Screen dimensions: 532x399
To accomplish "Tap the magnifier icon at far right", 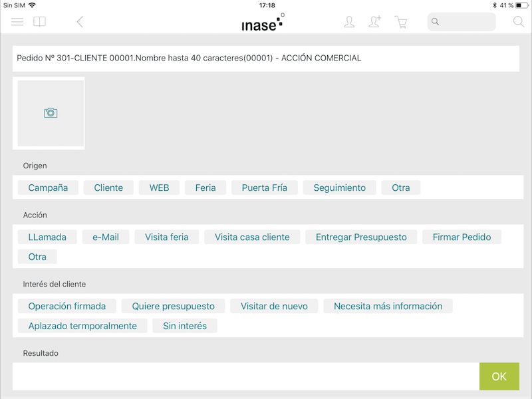I will tap(519, 22).
